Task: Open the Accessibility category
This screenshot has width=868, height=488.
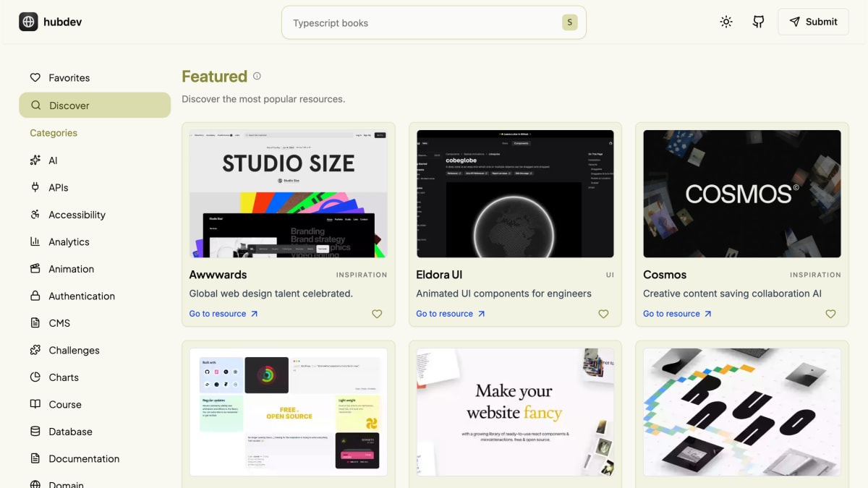Action: click(x=95, y=215)
